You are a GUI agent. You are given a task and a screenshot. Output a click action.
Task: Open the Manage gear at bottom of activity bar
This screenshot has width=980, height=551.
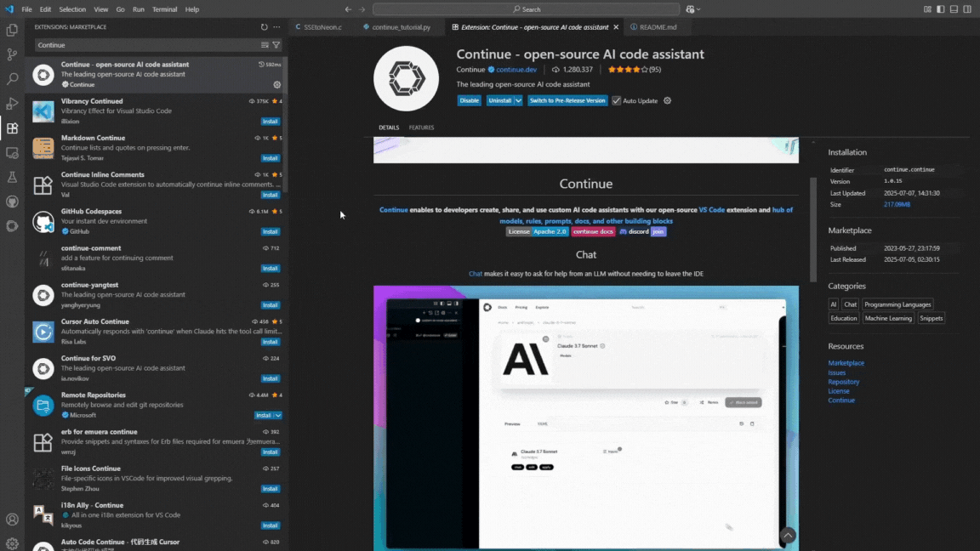(x=12, y=542)
